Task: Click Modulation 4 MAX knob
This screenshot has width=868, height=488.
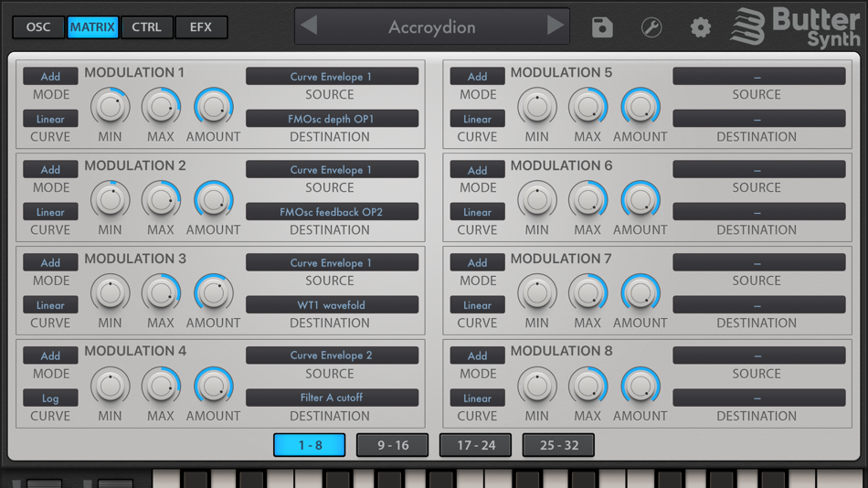Action: (x=161, y=386)
